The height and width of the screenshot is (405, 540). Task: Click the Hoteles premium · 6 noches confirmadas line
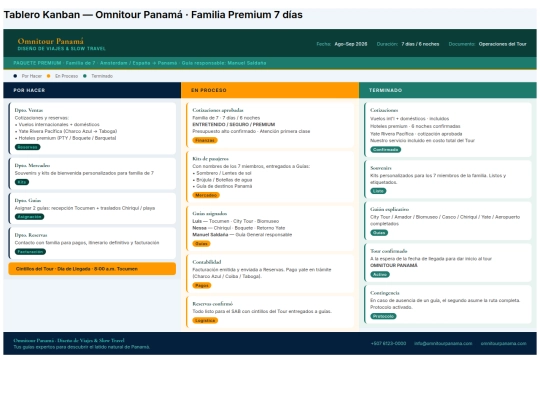coord(415,126)
